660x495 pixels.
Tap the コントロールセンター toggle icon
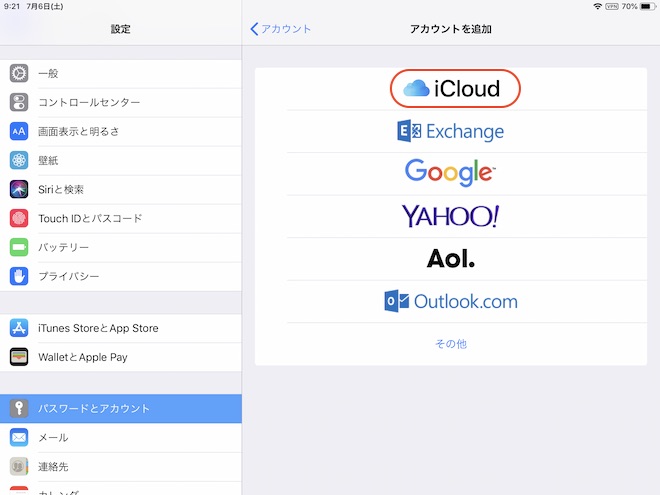tap(19, 102)
